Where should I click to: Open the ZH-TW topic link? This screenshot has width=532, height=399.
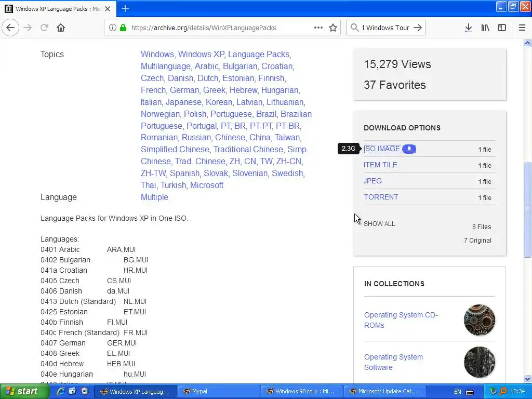click(153, 174)
